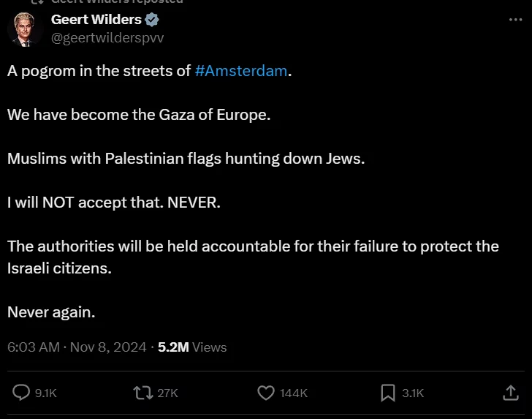Open the 5.2M Views analytics link

(x=192, y=347)
